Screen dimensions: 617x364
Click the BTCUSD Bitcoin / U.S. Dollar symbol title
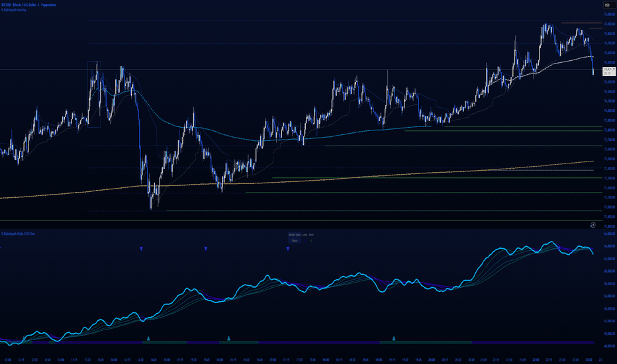26,5
